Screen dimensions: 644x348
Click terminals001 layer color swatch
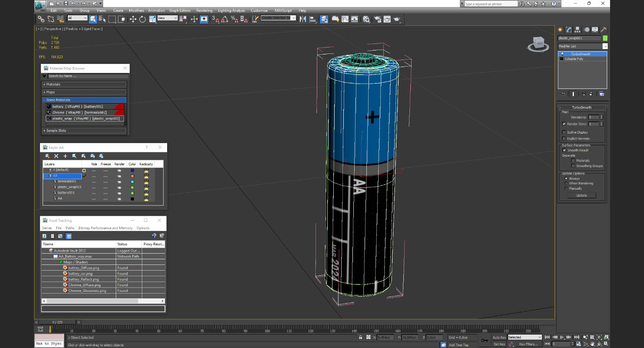point(132,181)
